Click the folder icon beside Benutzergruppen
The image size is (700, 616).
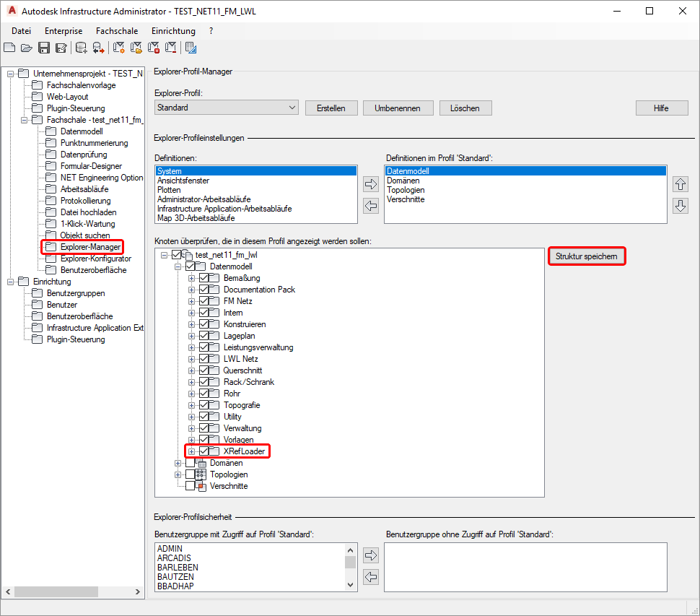tap(38, 293)
